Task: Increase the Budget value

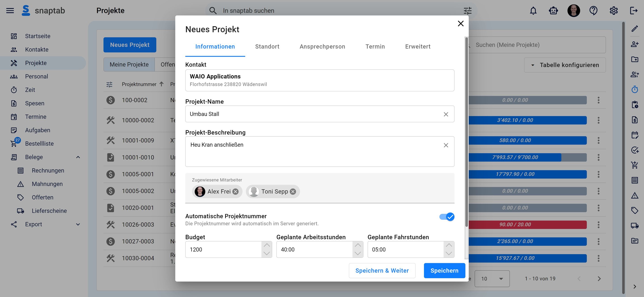Action: 267,245
